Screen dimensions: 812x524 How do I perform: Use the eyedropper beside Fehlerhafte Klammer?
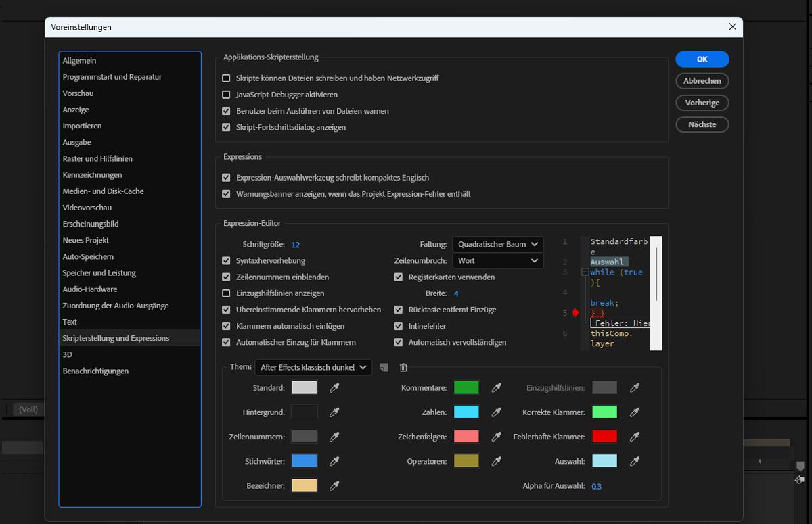click(x=635, y=437)
